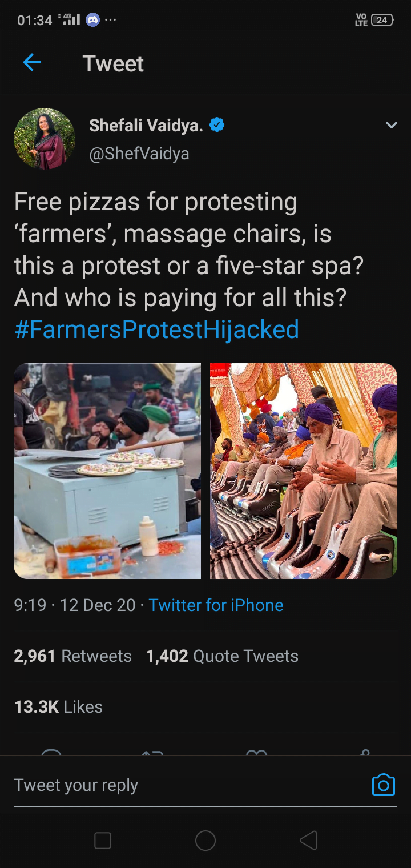View the 1,402 Quote Tweets
411x868 pixels.
(x=222, y=656)
